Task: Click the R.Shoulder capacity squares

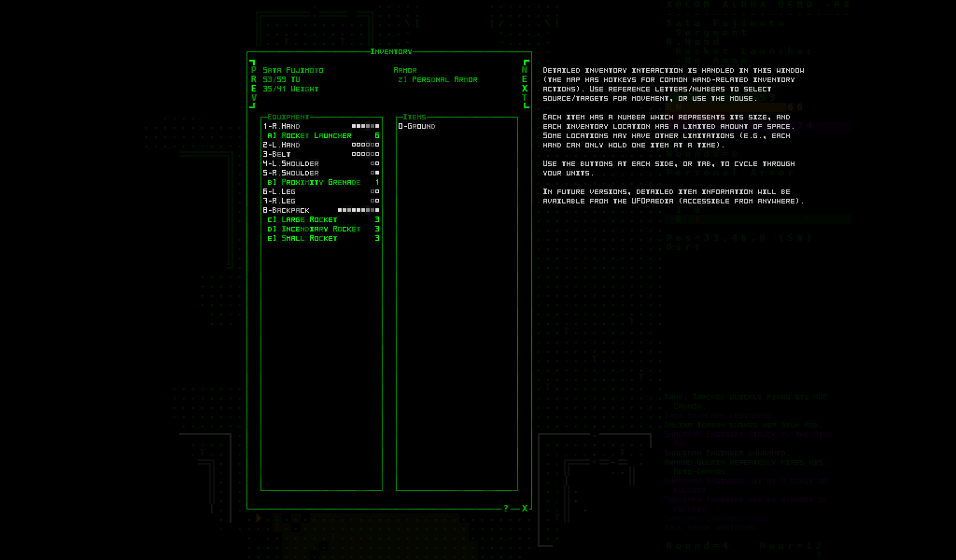Action: (375, 173)
